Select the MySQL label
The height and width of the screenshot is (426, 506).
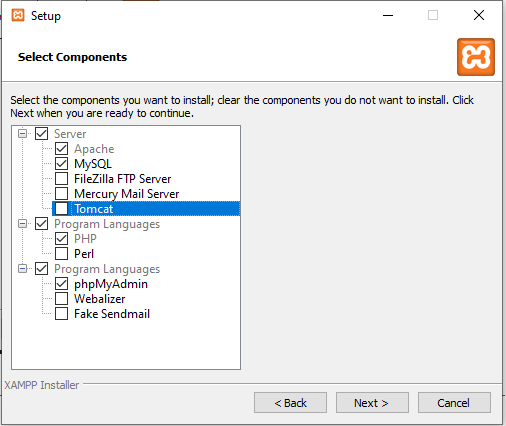(93, 164)
